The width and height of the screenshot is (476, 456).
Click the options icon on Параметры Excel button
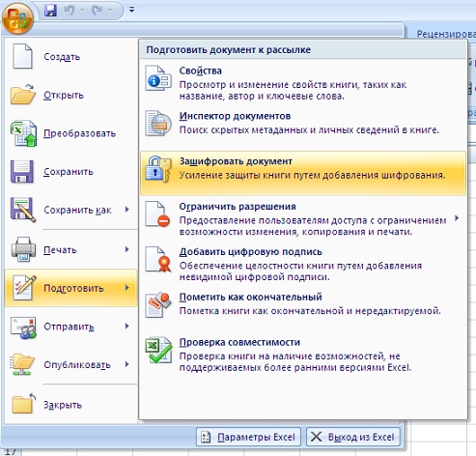coord(206,437)
